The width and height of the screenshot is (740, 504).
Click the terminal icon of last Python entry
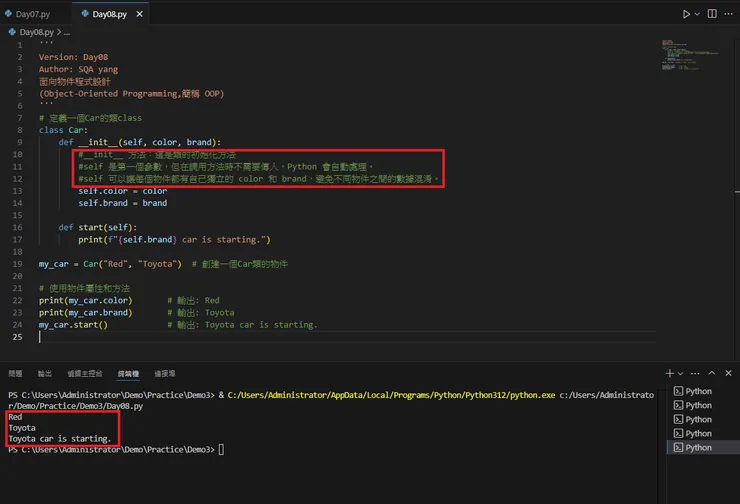678,447
